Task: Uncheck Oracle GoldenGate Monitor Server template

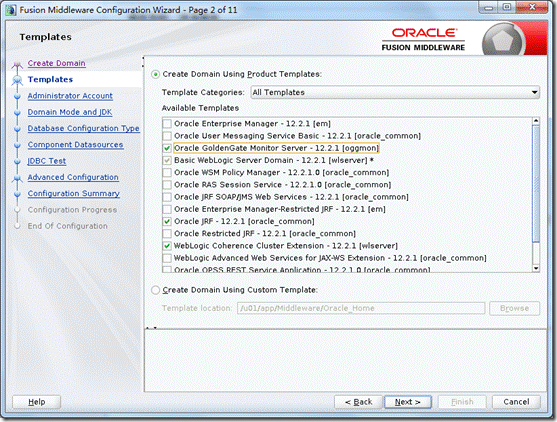Action: [167, 148]
